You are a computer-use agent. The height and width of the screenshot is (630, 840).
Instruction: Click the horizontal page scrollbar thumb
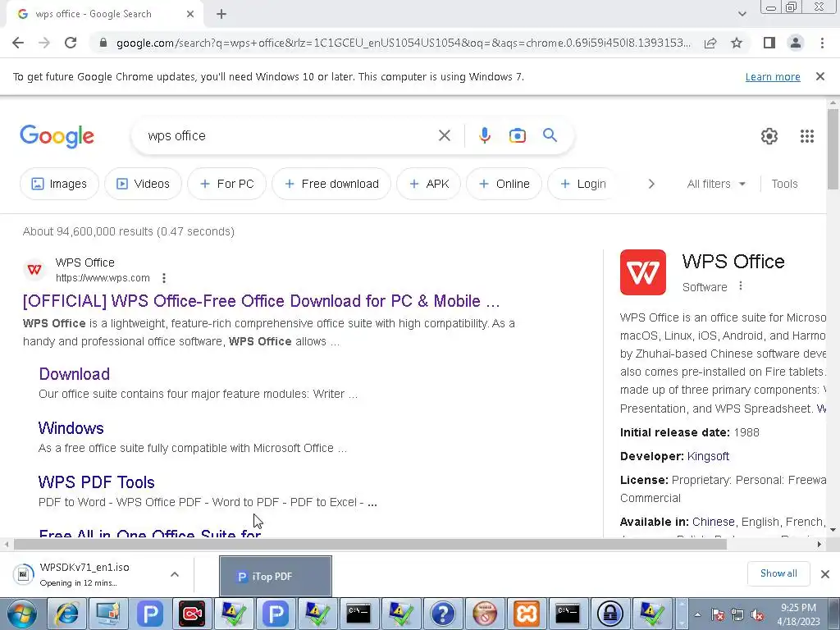pos(370,545)
